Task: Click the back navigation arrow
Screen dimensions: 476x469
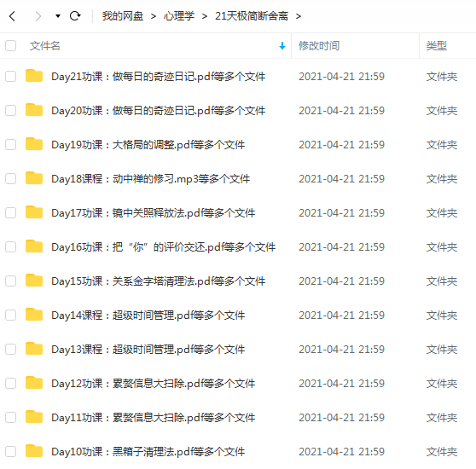Action: click(12, 16)
